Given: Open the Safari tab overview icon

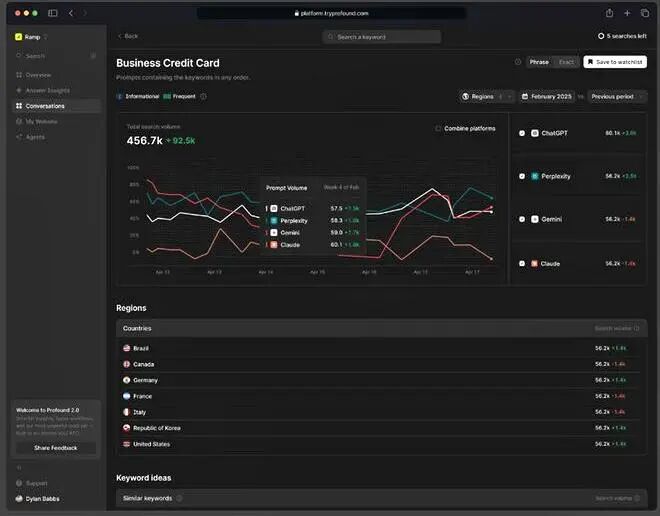Looking at the screenshot, I should point(644,13).
